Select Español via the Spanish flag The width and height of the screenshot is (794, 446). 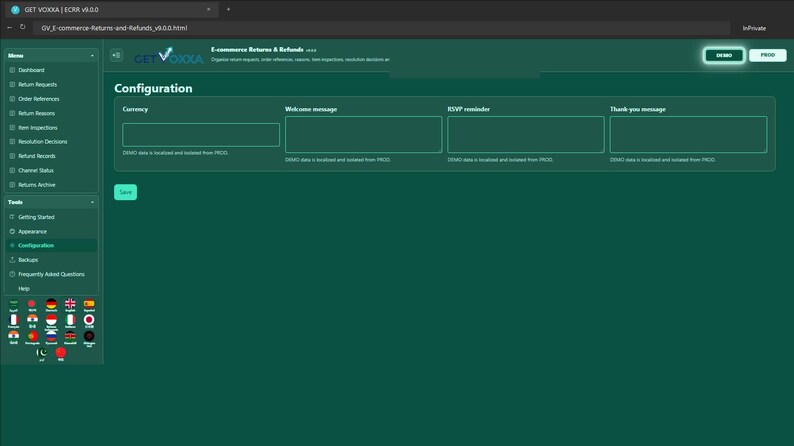[89, 305]
